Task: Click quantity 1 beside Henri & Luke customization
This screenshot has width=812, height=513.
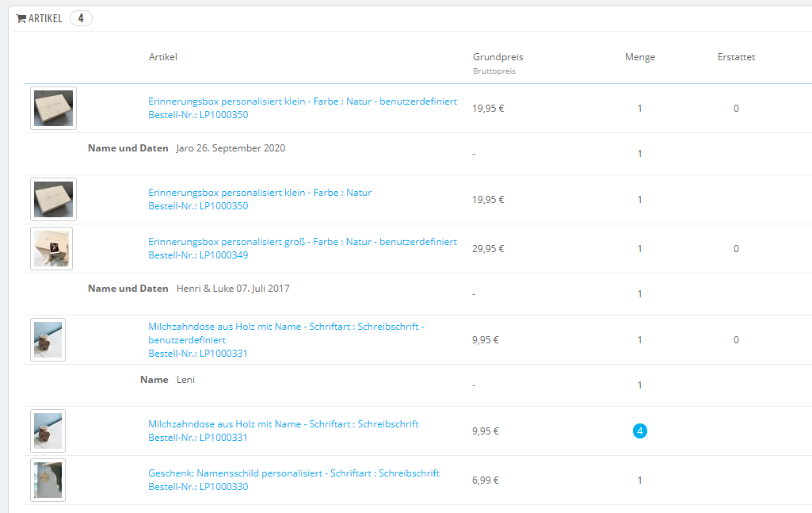Action: point(640,294)
